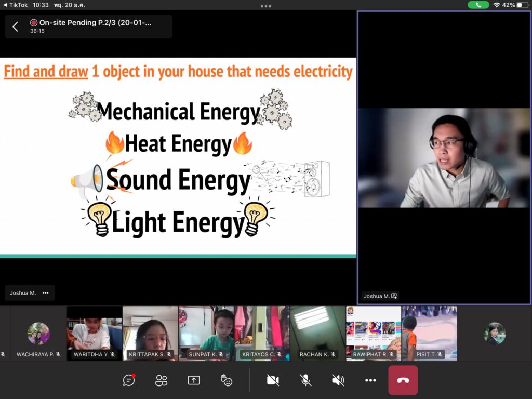Open raise hand and reactions
This screenshot has width=532, height=399.
[x=226, y=380]
